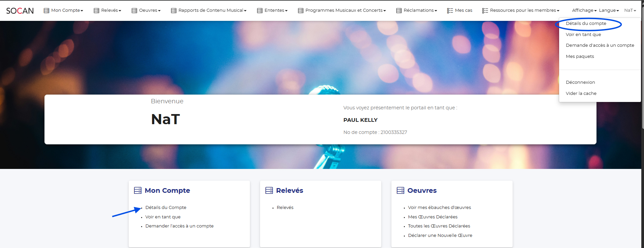The image size is (644, 248).
Task: Open Programmes Musicaux et Concerts menu
Action: tap(345, 10)
